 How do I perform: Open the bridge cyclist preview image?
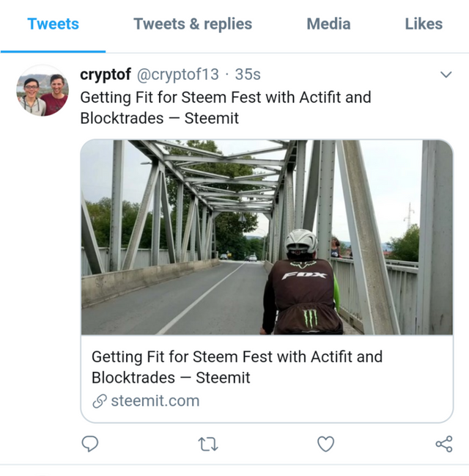(267, 237)
